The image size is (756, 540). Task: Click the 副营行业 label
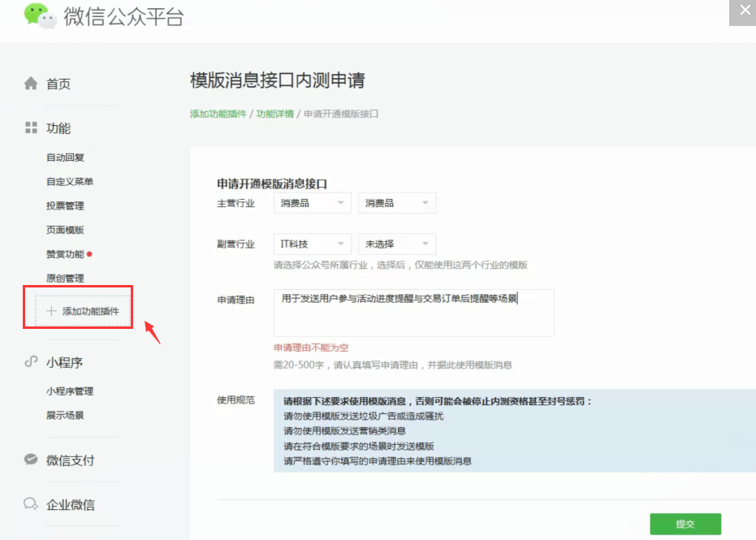click(x=235, y=244)
